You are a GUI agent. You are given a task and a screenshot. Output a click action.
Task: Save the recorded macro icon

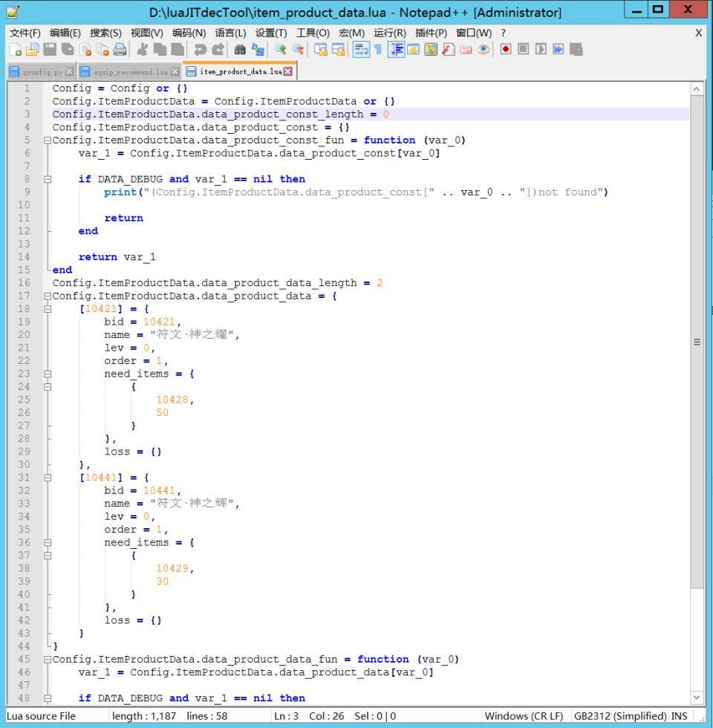point(576,50)
